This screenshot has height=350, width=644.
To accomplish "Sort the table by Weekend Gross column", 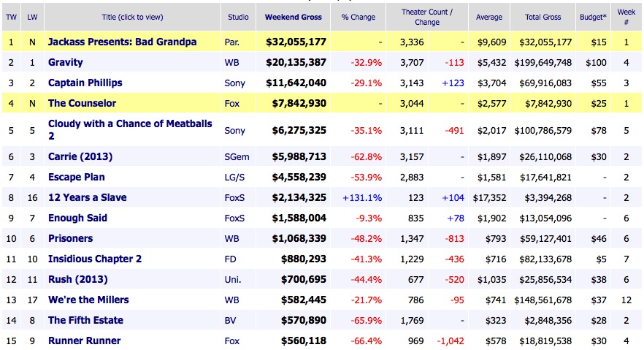I will 291,16.
